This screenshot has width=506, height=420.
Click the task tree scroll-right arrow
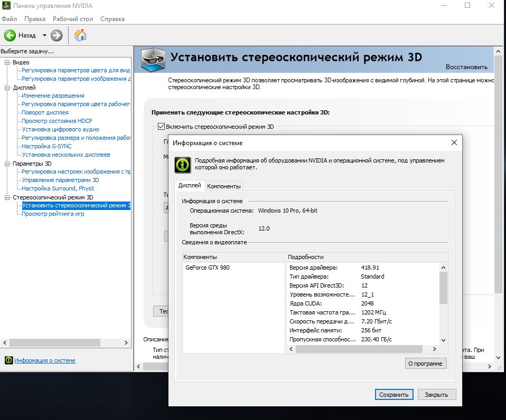126,342
